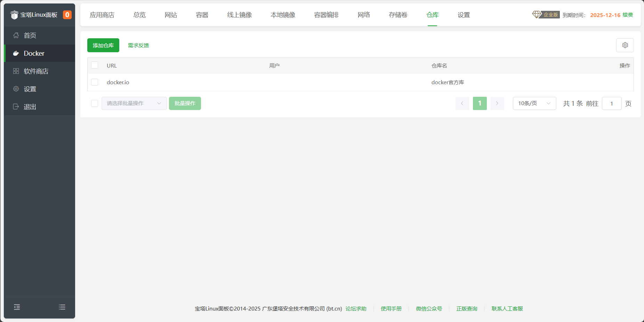Open the 需求反馈 feedback link
Screen dimensions: 644x322
tap(138, 45)
